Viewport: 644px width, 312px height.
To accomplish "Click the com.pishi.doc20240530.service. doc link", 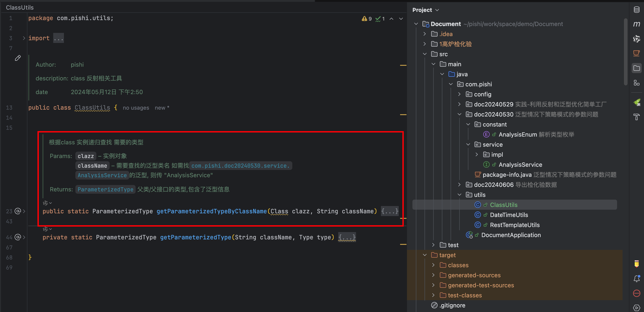I will pyautogui.click(x=240, y=166).
